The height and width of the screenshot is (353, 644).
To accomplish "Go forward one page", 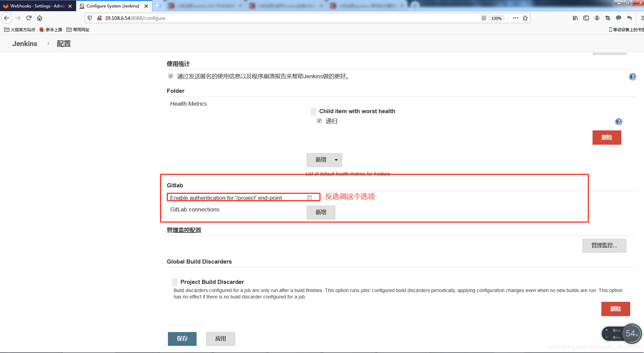I will pyautogui.click(x=18, y=18).
